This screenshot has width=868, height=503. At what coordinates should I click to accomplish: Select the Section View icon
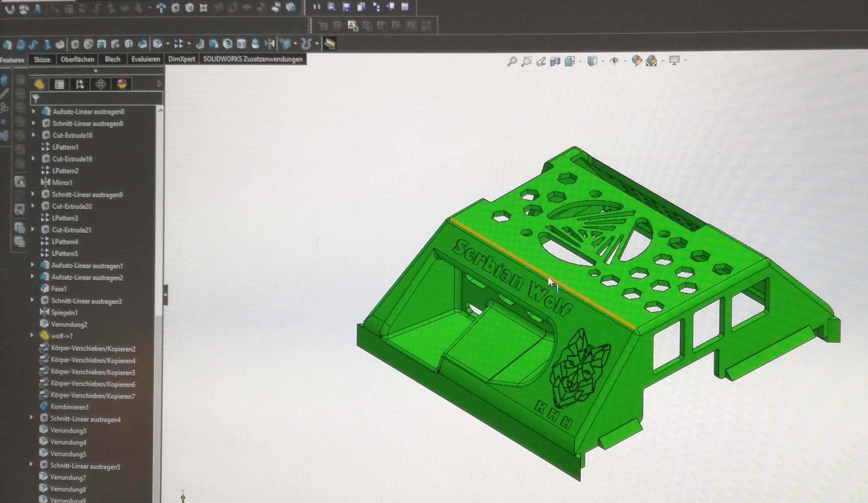tap(555, 61)
